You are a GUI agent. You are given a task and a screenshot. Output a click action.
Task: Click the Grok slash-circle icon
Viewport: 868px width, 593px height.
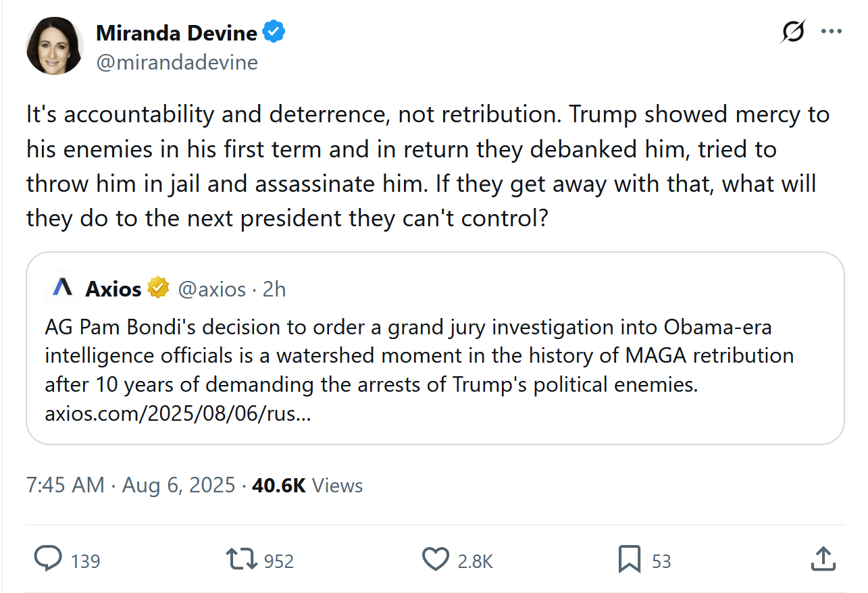[793, 32]
